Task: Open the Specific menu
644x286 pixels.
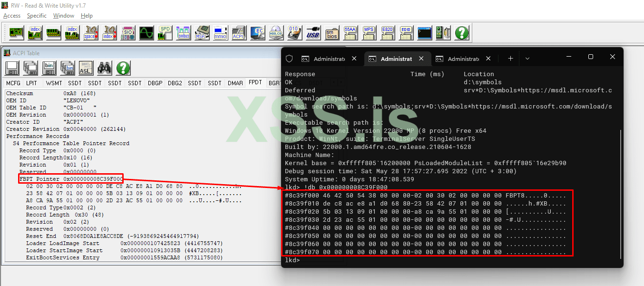Action: coord(37,16)
